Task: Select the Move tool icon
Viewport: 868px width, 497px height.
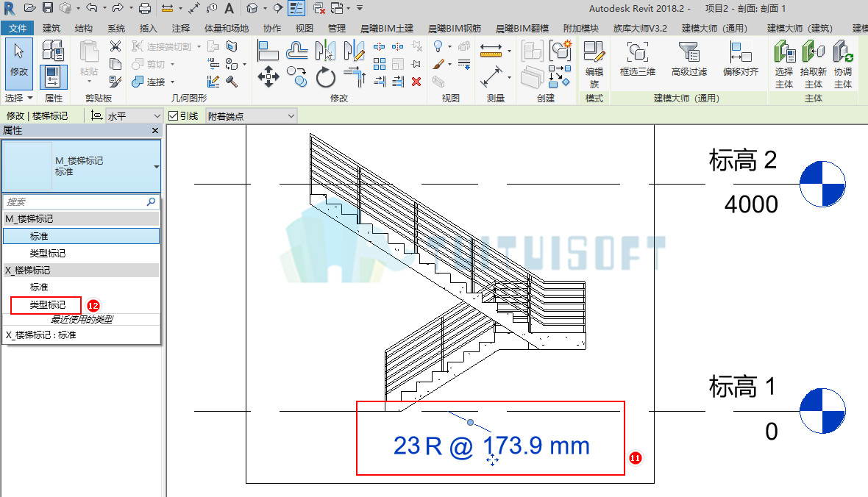Action: point(268,76)
